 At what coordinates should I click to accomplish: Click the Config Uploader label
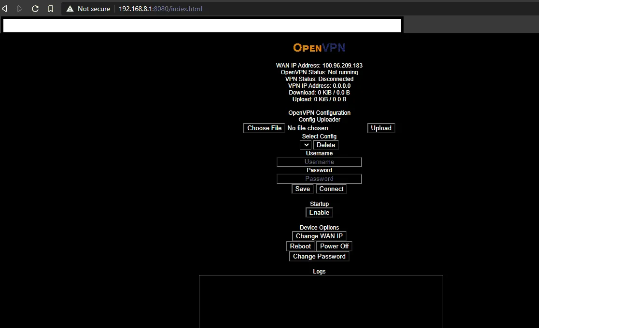click(319, 120)
